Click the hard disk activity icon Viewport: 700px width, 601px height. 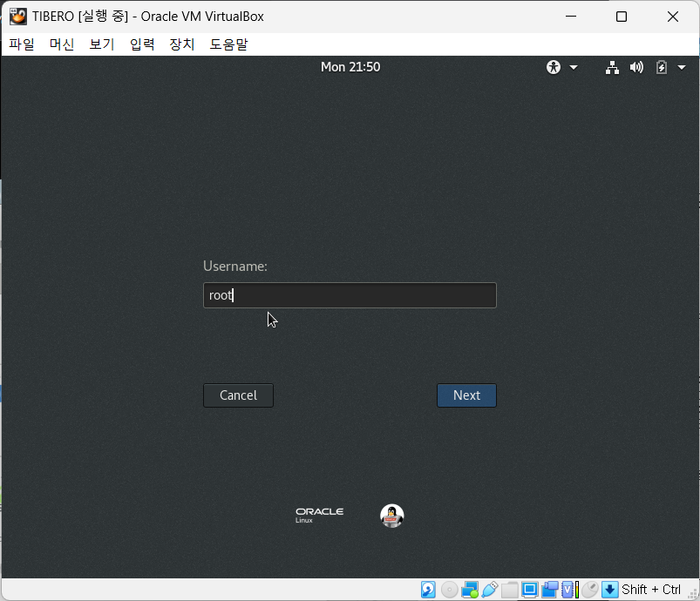click(428, 590)
